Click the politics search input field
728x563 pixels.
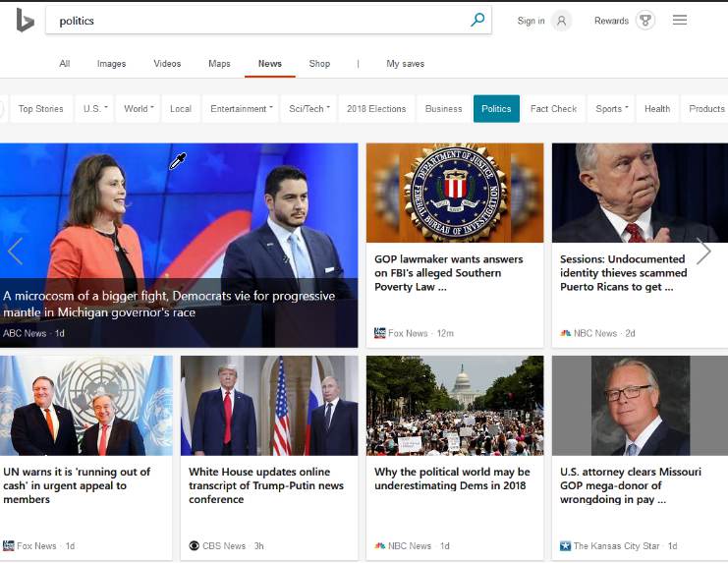coord(255,21)
